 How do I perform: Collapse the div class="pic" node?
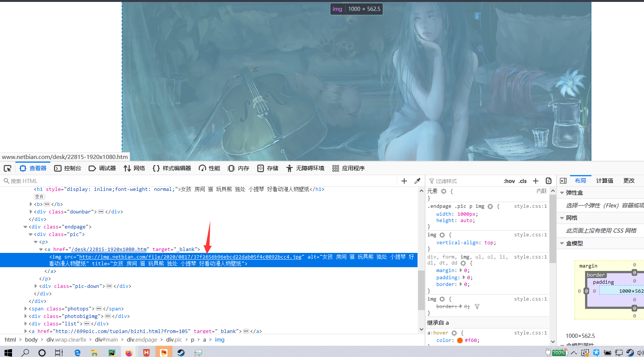pyautogui.click(x=31, y=234)
